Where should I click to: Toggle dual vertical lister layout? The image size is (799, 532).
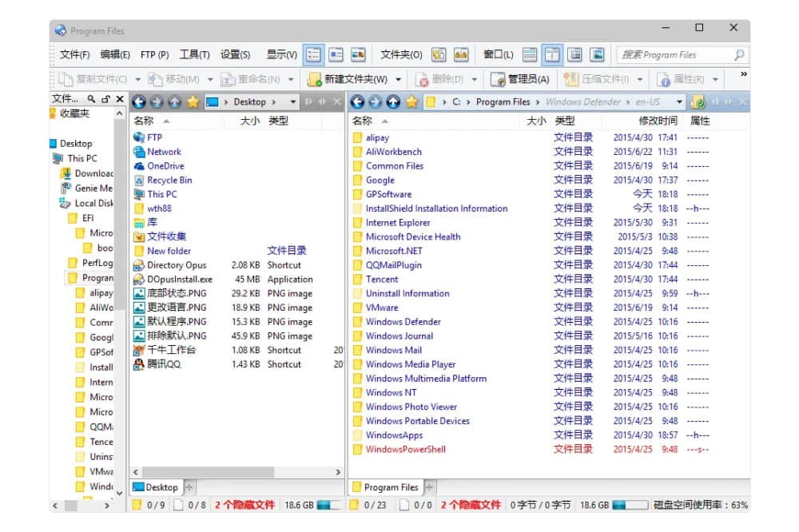552,54
